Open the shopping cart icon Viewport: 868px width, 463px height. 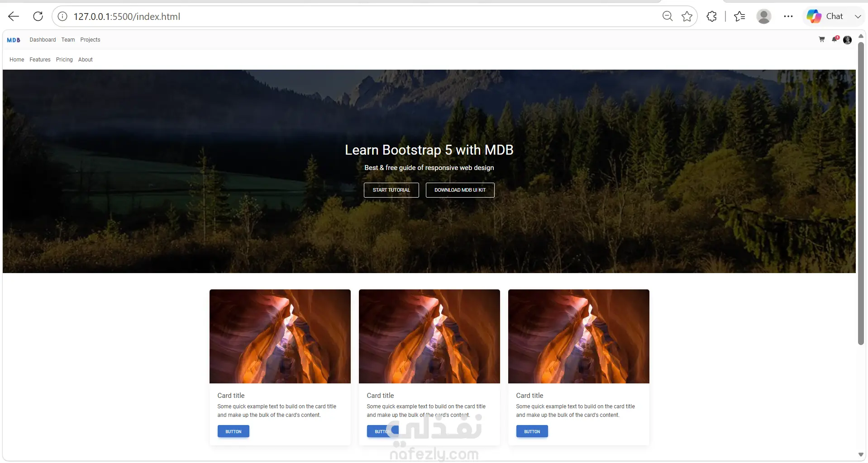(822, 40)
